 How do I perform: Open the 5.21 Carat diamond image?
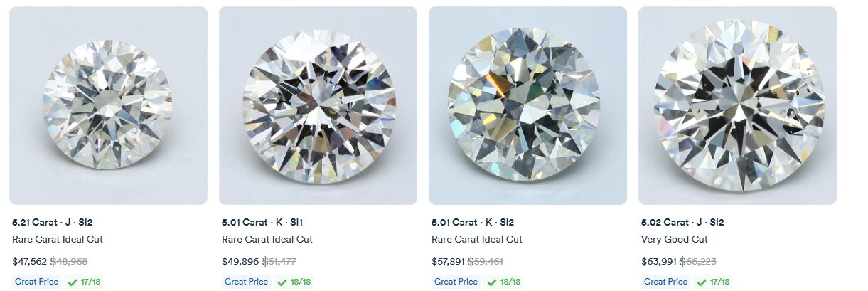point(108,105)
